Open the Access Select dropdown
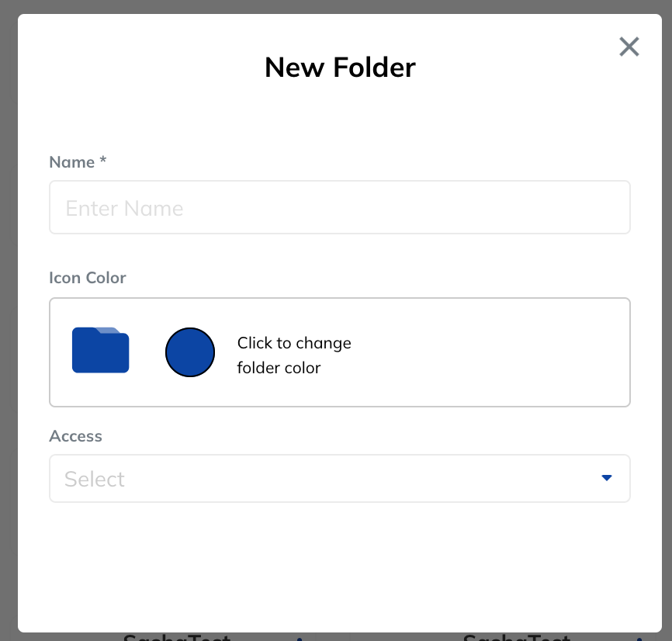Screen dimensions: 672x641 point(339,478)
